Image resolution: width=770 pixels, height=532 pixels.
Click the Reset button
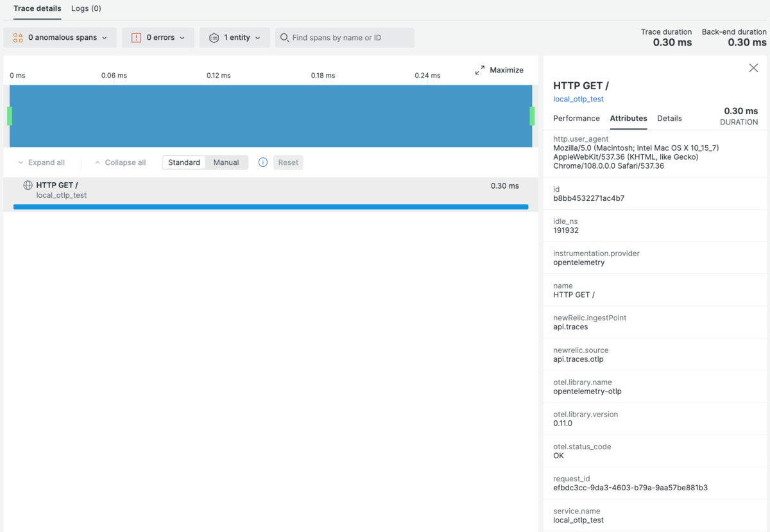click(x=288, y=162)
